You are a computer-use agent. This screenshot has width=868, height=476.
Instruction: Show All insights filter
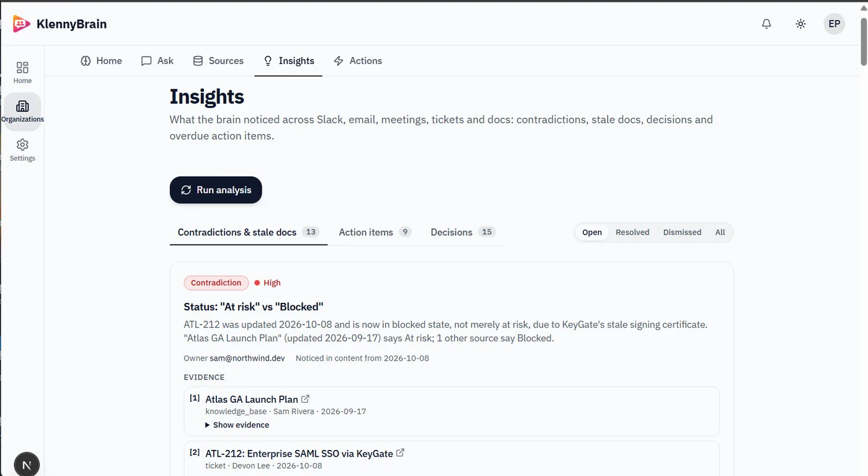tap(720, 232)
